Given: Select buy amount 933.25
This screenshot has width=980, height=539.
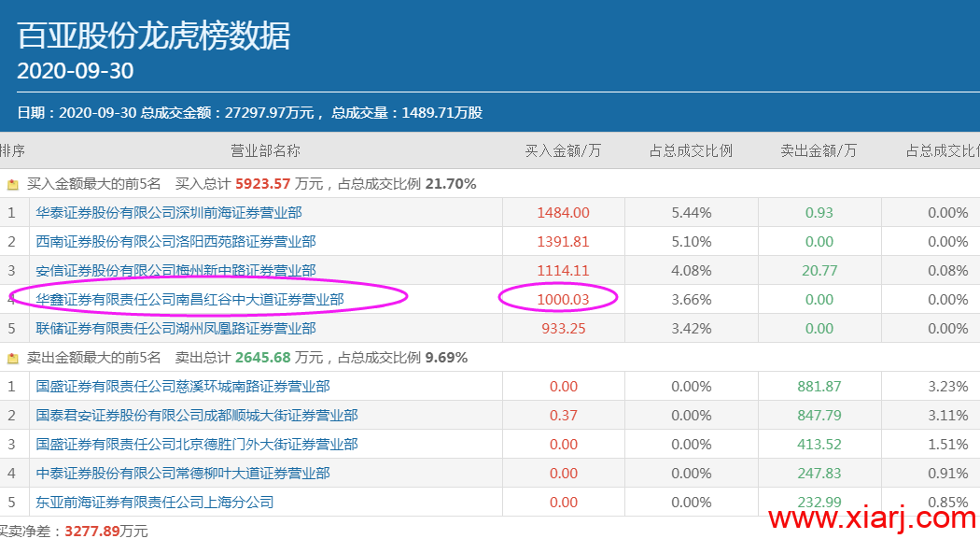Looking at the screenshot, I should click(x=563, y=328).
